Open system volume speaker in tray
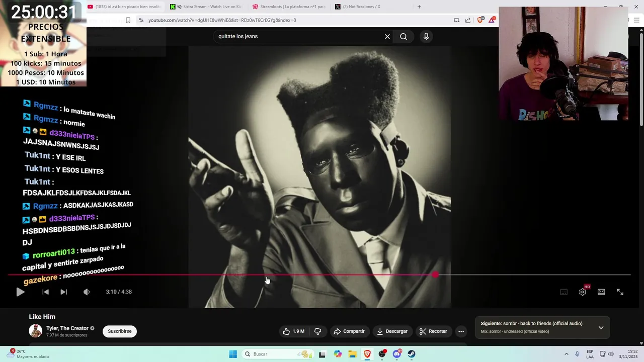The image size is (644, 362). 611,354
